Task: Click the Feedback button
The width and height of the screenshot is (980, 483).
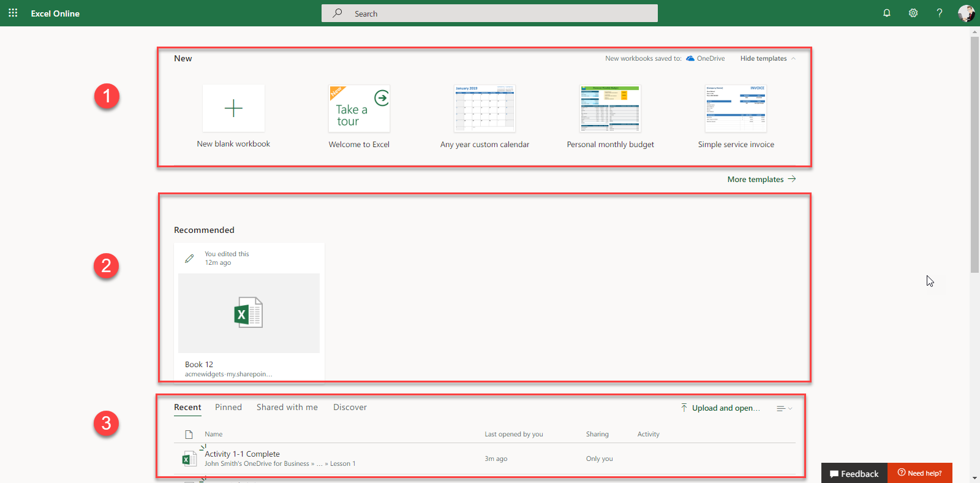Action: [x=854, y=473]
